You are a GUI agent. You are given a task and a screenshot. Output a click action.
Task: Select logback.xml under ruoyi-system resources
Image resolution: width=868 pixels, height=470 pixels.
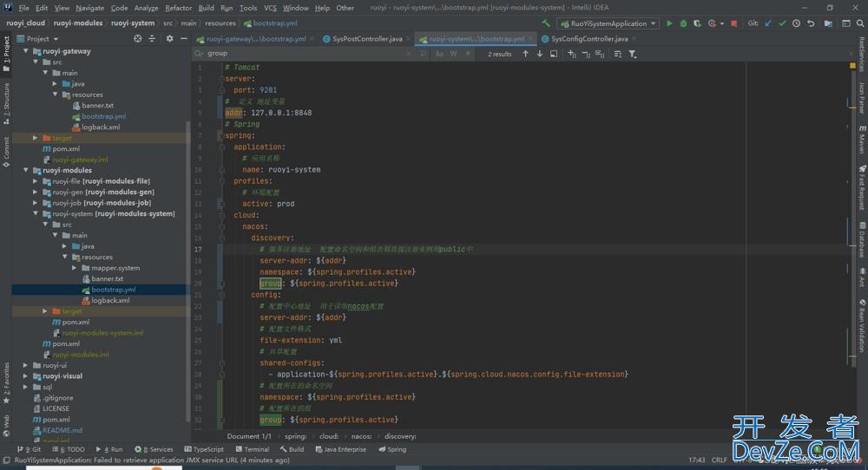click(x=110, y=300)
